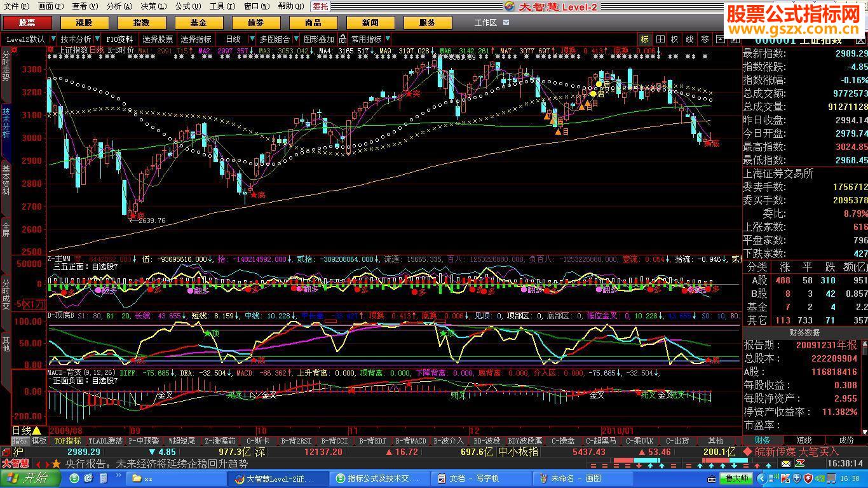Viewport: 868px width, 488px height.
Task: Select the B-背MACD indicator tab
Action: click(x=410, y=440)
